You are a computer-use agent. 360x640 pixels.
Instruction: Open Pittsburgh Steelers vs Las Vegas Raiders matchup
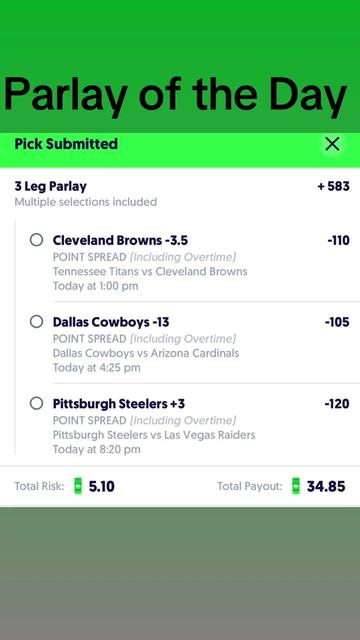click(154, 435)
